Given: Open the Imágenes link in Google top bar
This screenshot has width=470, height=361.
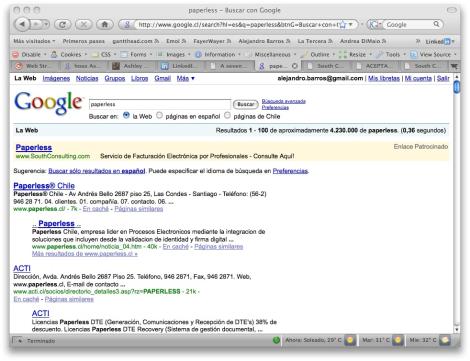Looking at the screenshot, I should click(56, 78).
